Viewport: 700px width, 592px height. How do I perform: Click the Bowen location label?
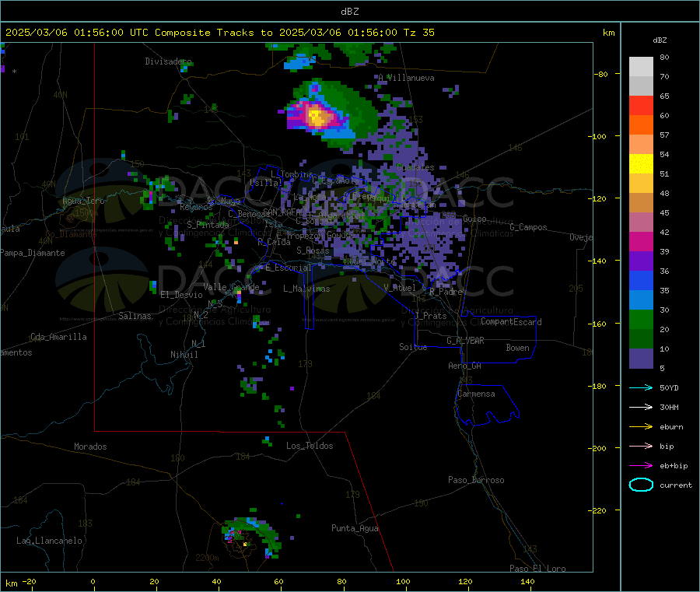pyautogui.click(x=517, y=348)
